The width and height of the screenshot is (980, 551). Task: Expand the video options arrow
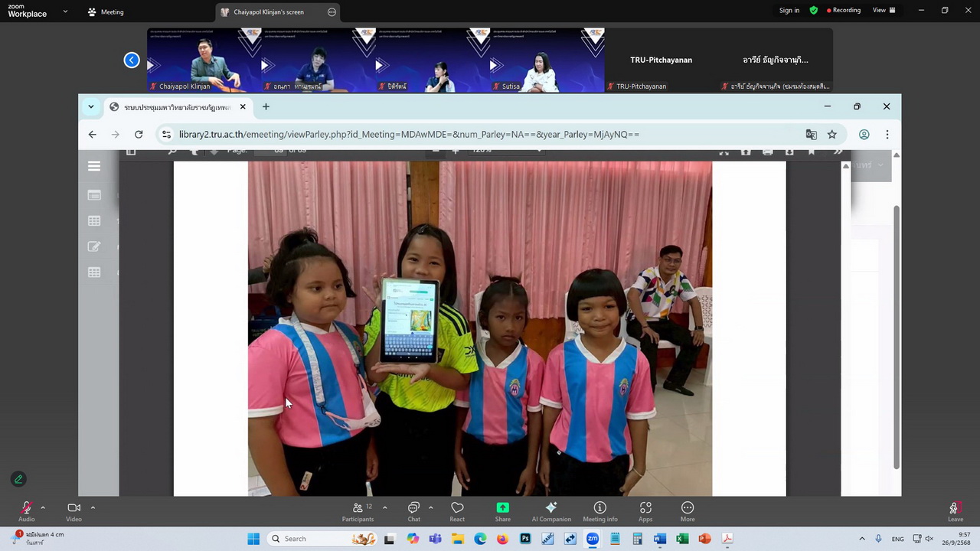(x=93, y=507)
